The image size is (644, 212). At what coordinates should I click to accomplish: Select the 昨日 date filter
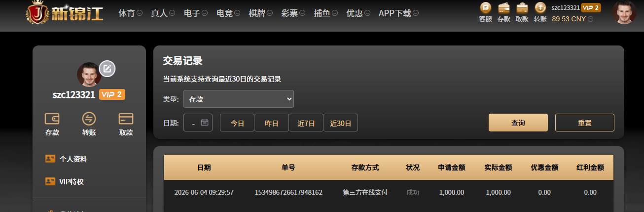pyautogui.click(x=272, y=123)
